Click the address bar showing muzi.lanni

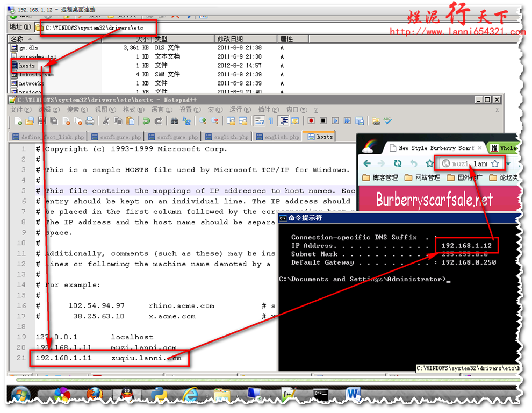(470, 163)
